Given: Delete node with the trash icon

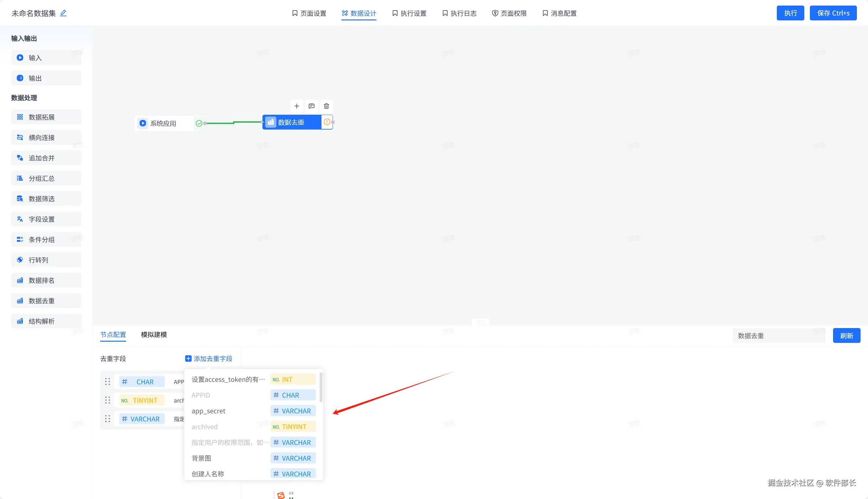Looking at the screenshot, I should (326, 106).
